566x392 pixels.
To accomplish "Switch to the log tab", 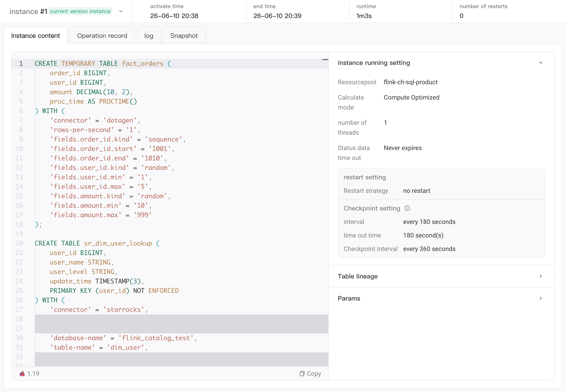I will point(149,36).
